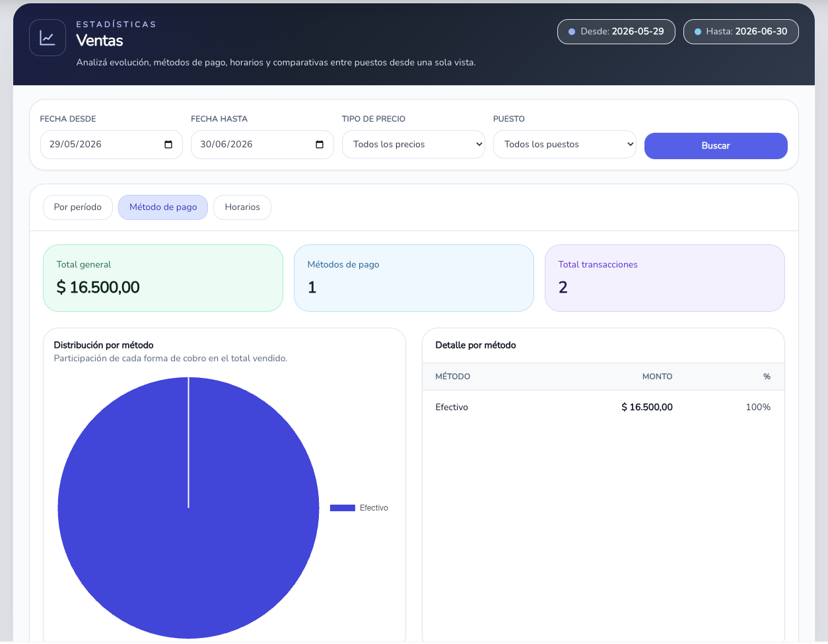
Task: Toggle the Efectivo legend color swatch
Action: [x=343, y=508]
